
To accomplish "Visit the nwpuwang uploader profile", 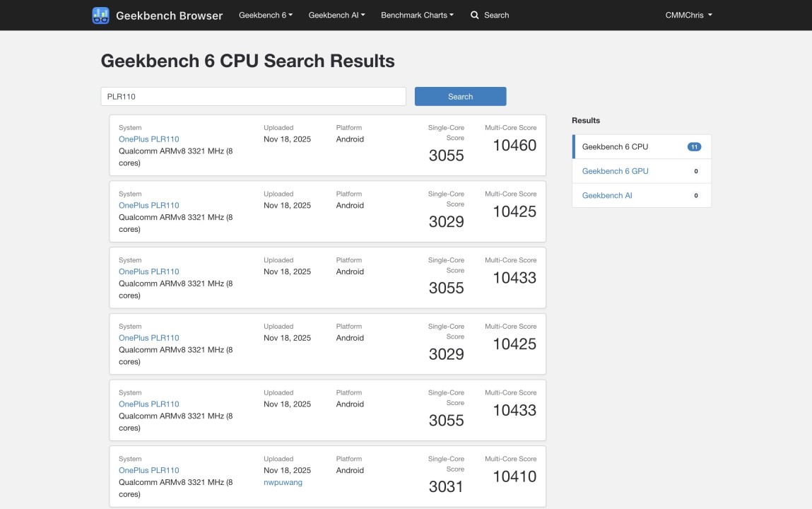I will click(283, 482).
